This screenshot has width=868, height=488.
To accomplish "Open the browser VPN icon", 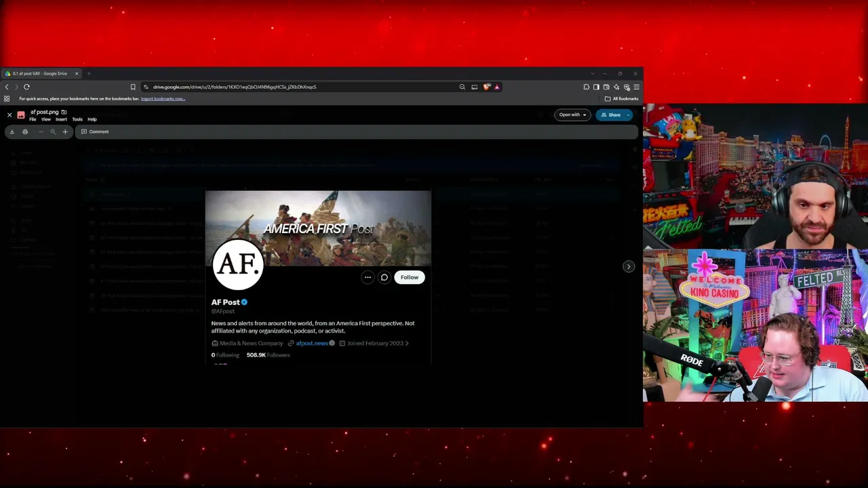I will coord(627,87).
